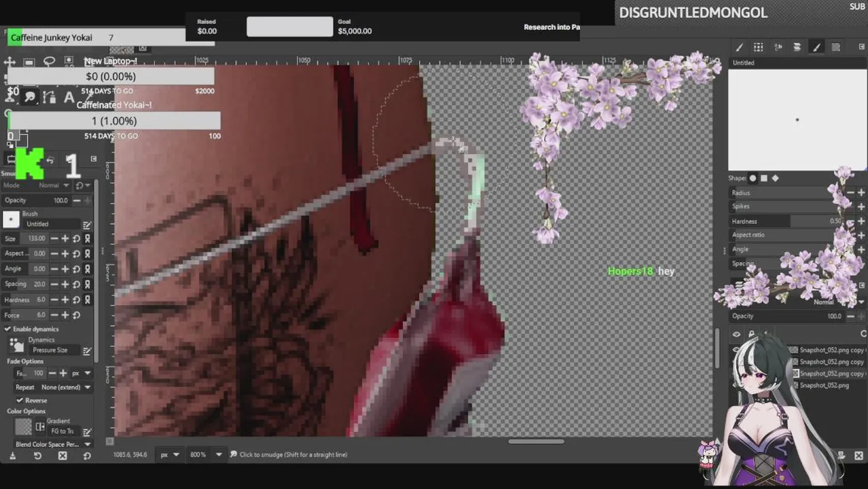Image resolution: width=868 pixels, height=489 pixels.
Task: Open zoom level 800% dropdown
Action: tap(204, 454)
